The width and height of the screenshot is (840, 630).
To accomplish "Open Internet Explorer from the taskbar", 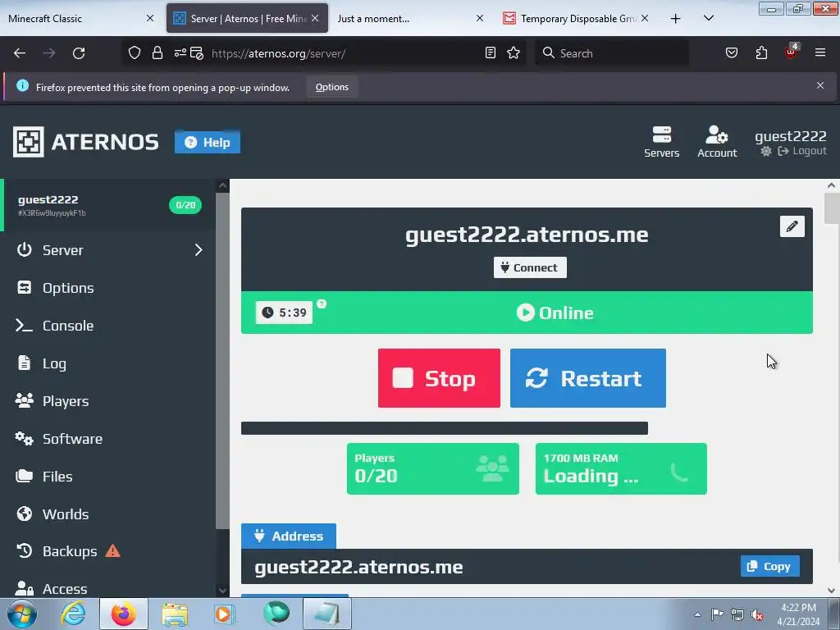I will click(73, 614).
